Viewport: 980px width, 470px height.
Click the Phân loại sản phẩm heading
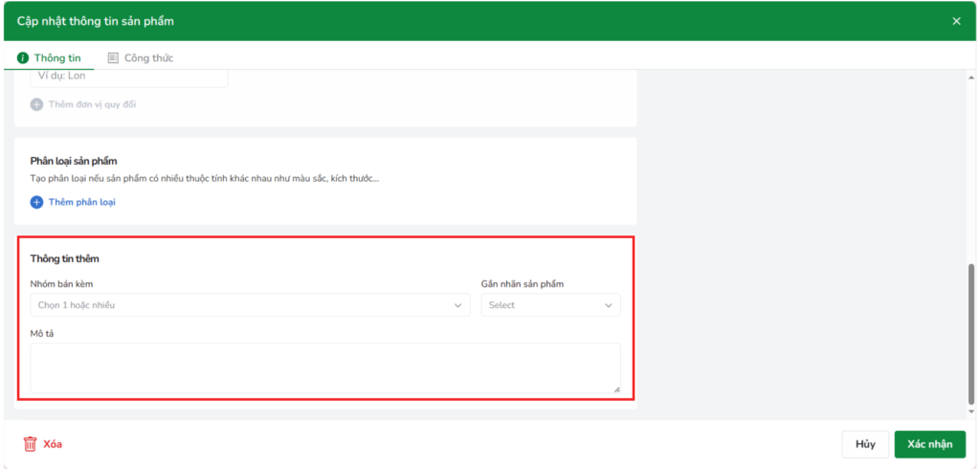click(74, 161)
